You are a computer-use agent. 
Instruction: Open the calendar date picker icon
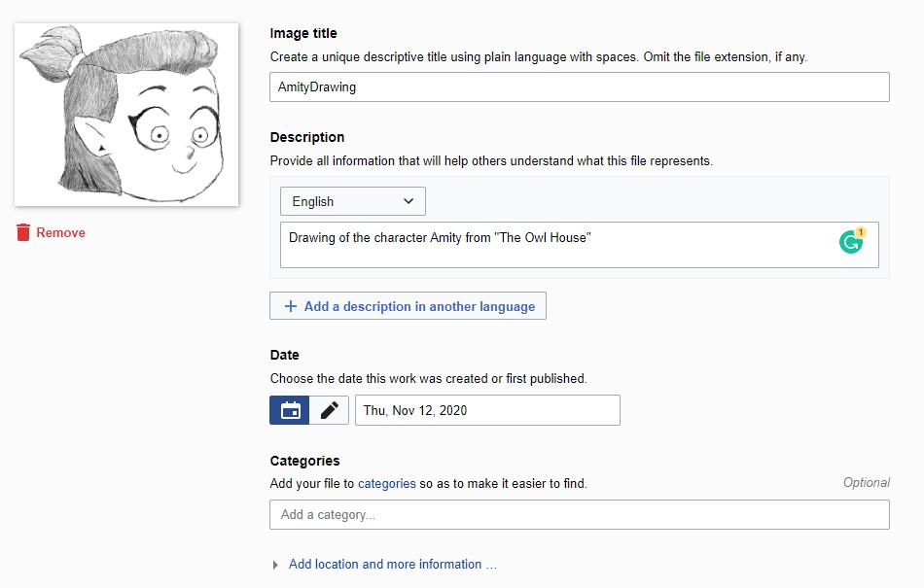(x=289, y=410)
